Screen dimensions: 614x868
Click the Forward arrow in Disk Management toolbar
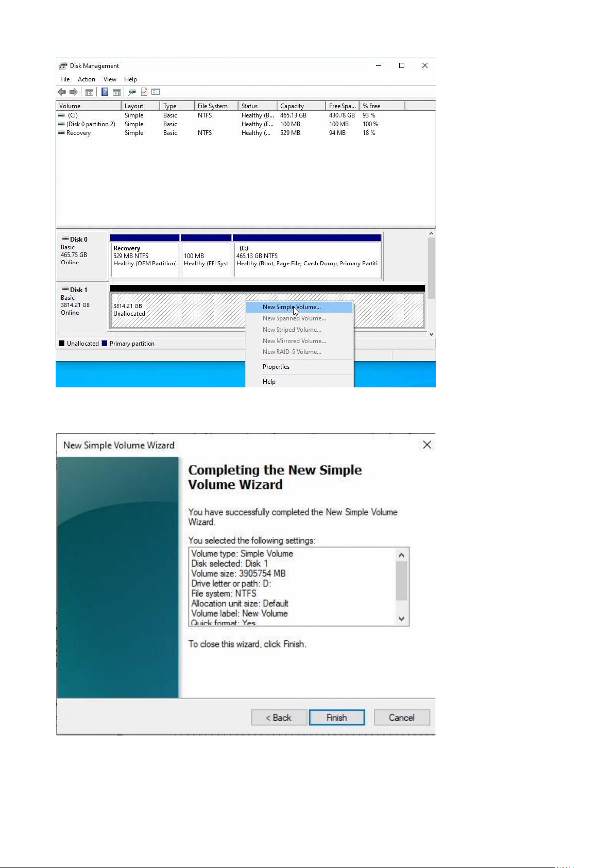pos(74,92)
